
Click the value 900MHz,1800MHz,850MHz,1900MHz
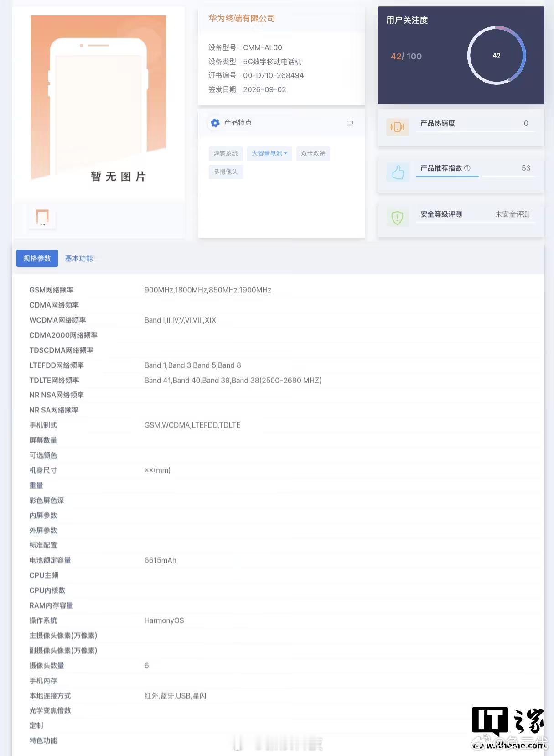click(207, 290)
